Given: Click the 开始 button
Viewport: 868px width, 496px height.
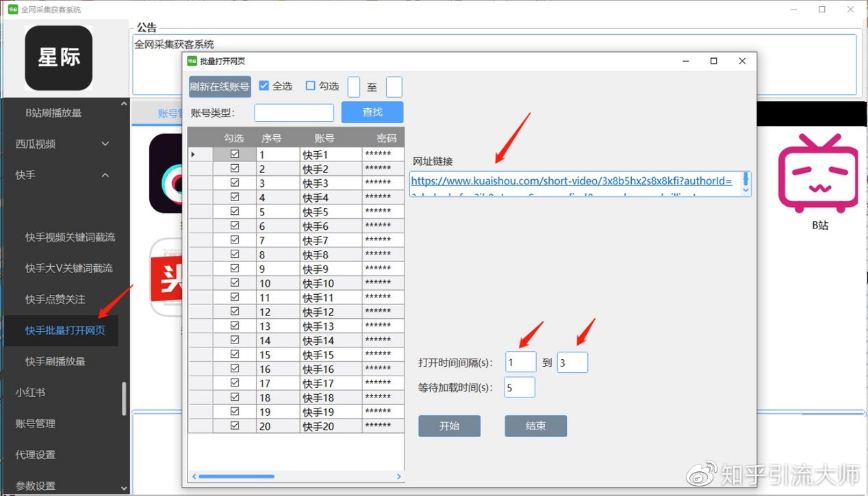Looking at the screenshot, I should click(x=449, y=426).
